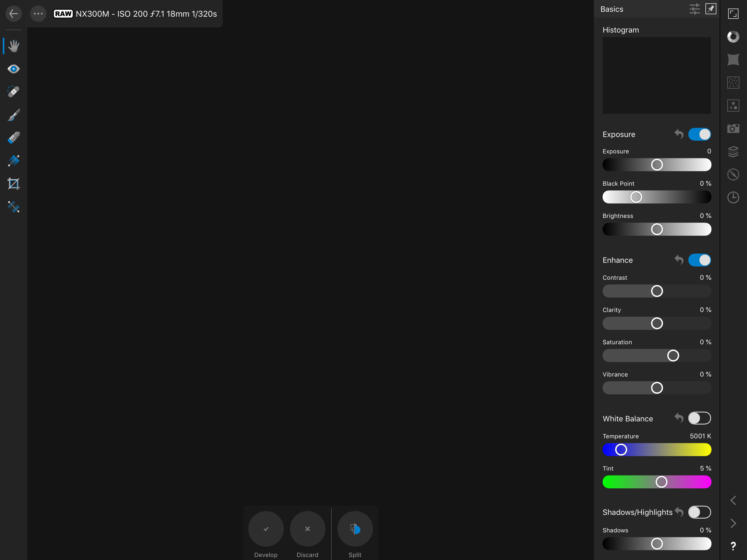Screen dimensions: 747x560
Task: Select the Overlay Erase tool
Action: point(13,138)
